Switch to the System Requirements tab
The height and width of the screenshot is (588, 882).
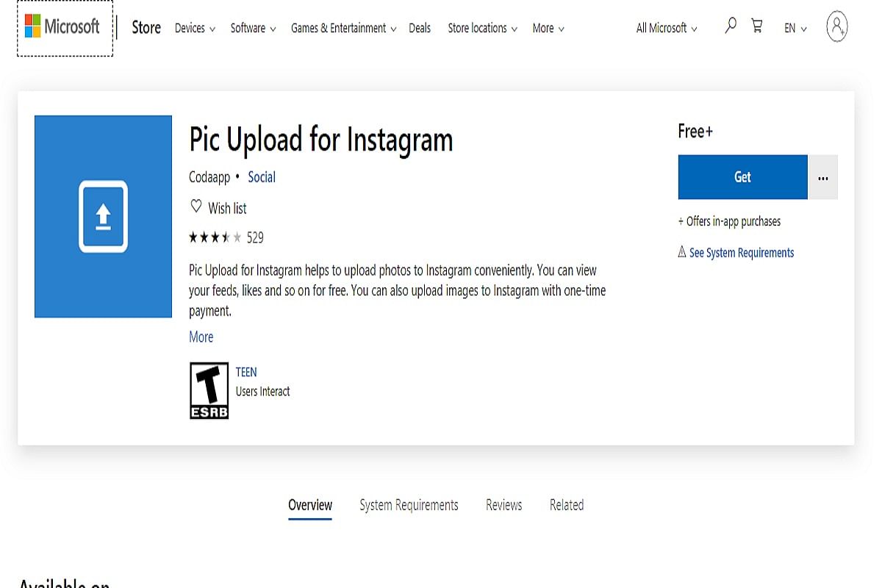click(409, 505)
